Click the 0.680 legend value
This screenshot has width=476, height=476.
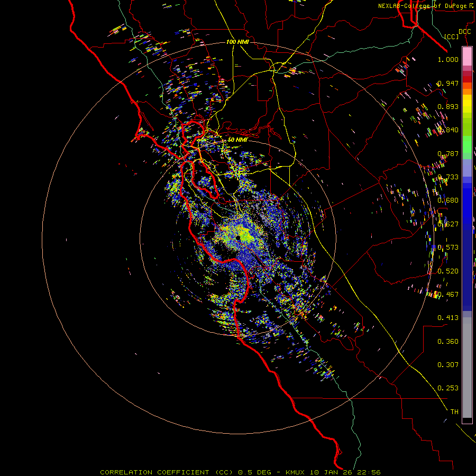pyautogui.click(x=448, y=200)
